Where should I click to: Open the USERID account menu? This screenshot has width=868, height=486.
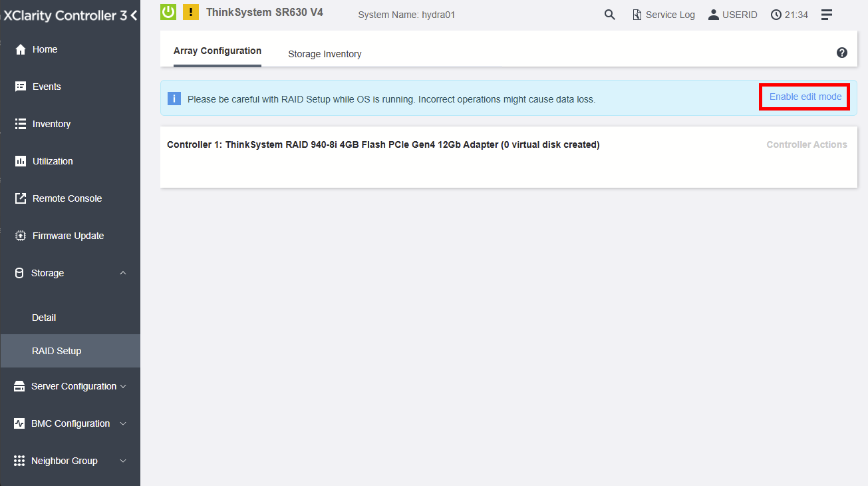pyautogui.click(x=732, y=15)
